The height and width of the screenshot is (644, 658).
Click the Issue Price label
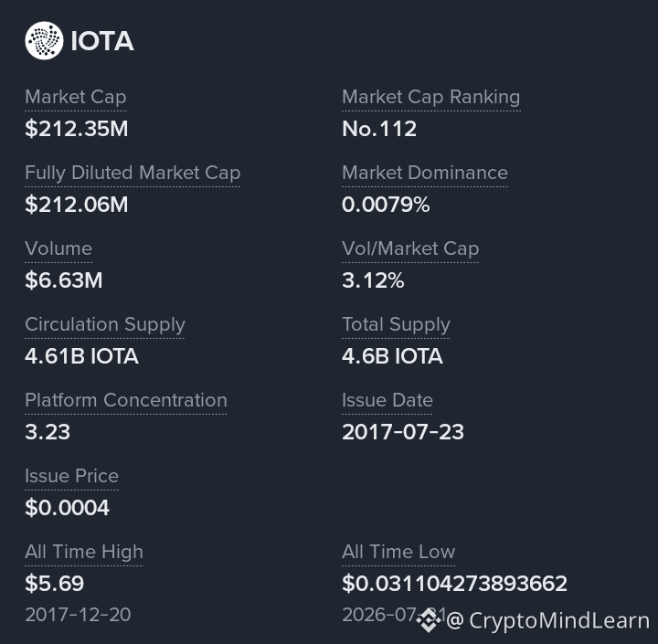[72, 476]
